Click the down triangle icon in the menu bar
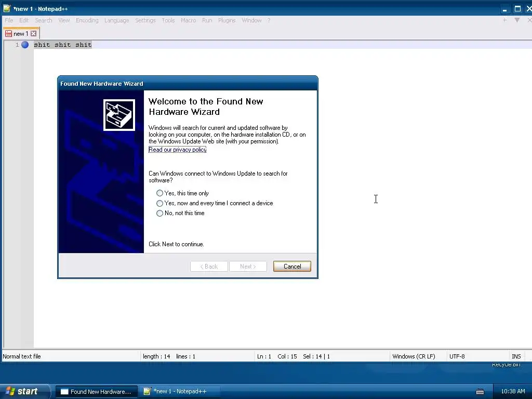The width and height of the screenshot is (532, 399). 517,20
